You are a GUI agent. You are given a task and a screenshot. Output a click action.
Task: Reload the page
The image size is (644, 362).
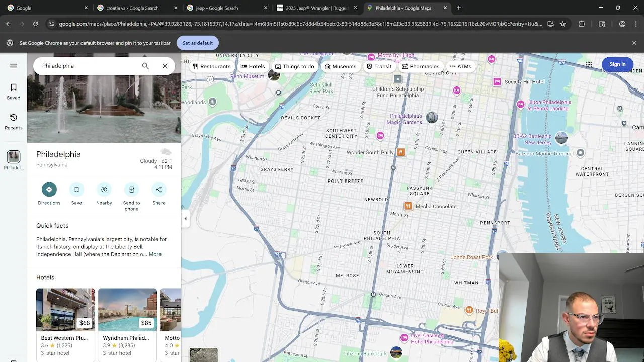pyautogui.click(x=35, y=24)
